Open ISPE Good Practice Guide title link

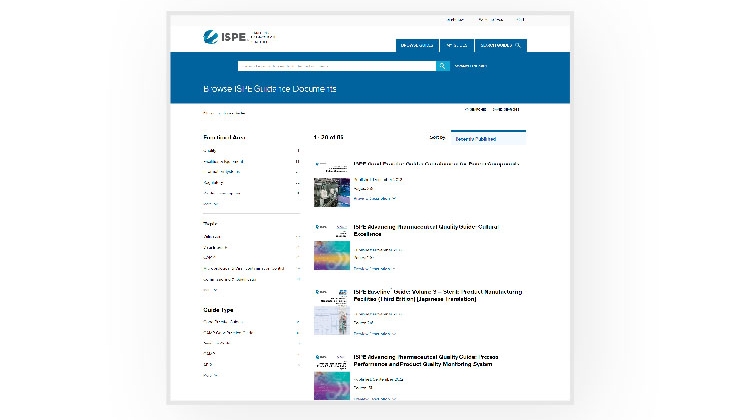[436, 164]
